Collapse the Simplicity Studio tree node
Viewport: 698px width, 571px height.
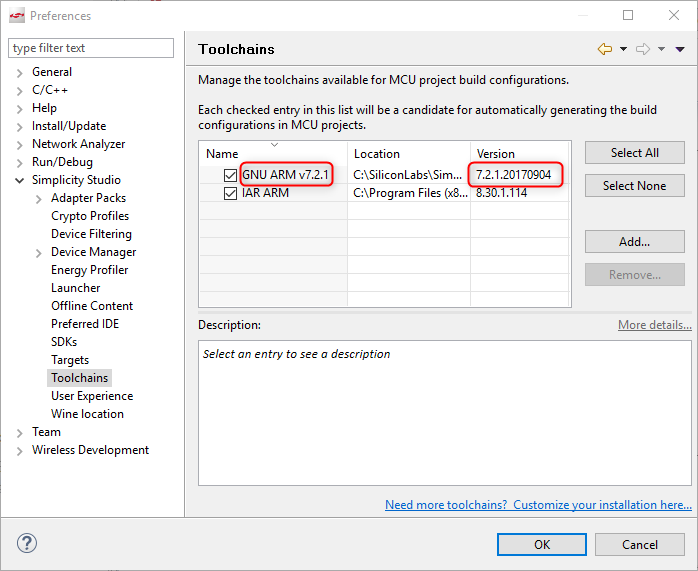click(19, 180)
